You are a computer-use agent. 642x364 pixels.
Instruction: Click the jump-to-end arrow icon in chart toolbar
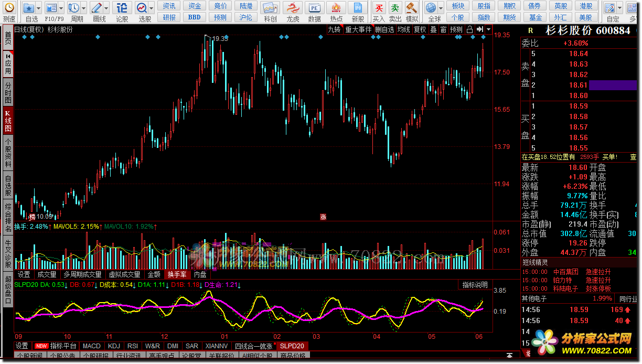(479, 29)
